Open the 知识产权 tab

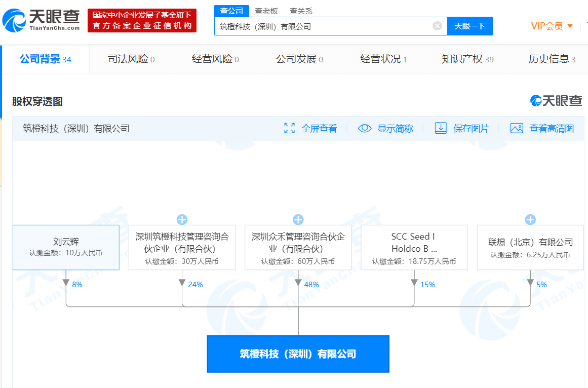point(467,59)
